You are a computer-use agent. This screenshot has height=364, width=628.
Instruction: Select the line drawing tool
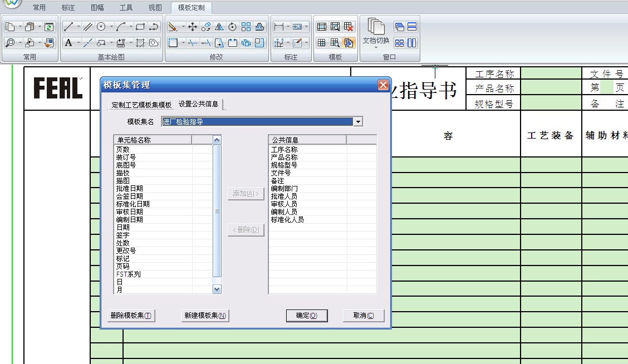(68, 27)
